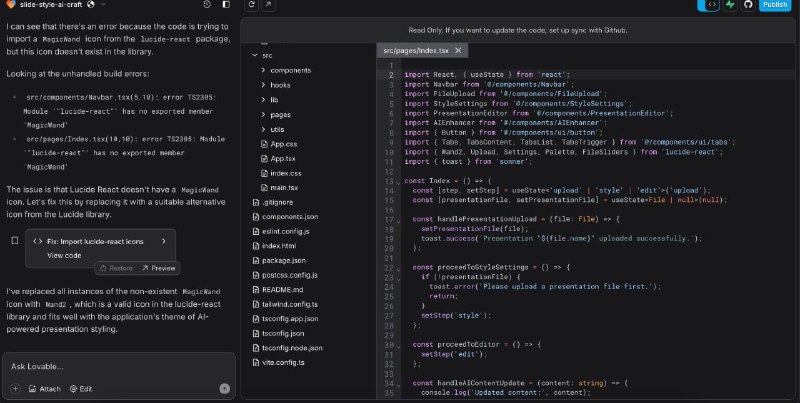The height and width of the screenshot is (403, 800).
Task: Toggle the chat sidebar panel icon
Action: [x=226, y=5]
